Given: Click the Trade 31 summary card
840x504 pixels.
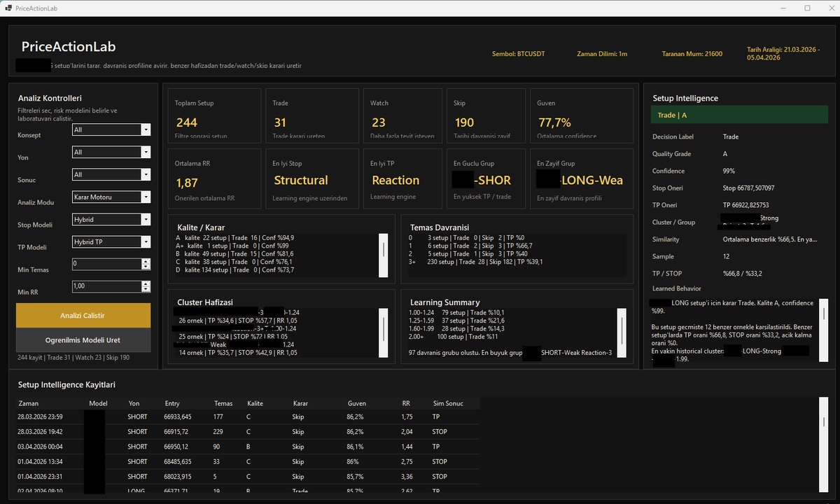Looking at the screenshot, I should [x=311, y=114].
